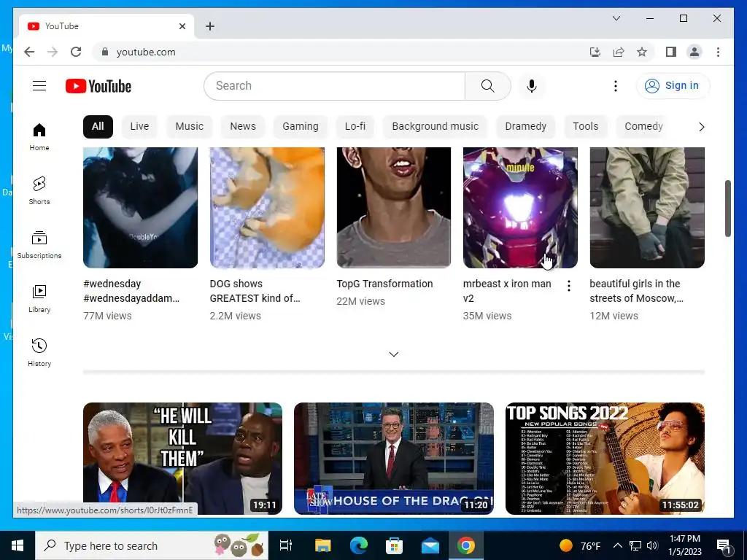Click the YouTube logo
Image resolution: width=747 pixels, height=560 pixels.
[98, 86]
